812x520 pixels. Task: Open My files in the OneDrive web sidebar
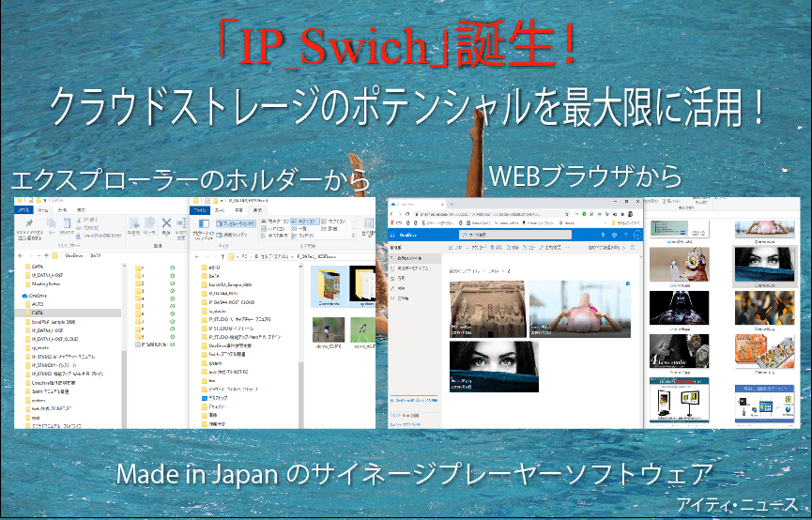415,258
